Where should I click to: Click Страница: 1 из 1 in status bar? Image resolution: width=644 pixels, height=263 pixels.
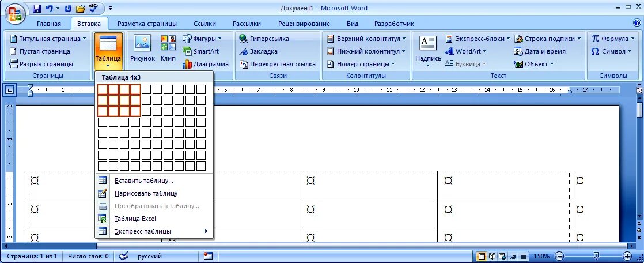(x=32, y=257)
